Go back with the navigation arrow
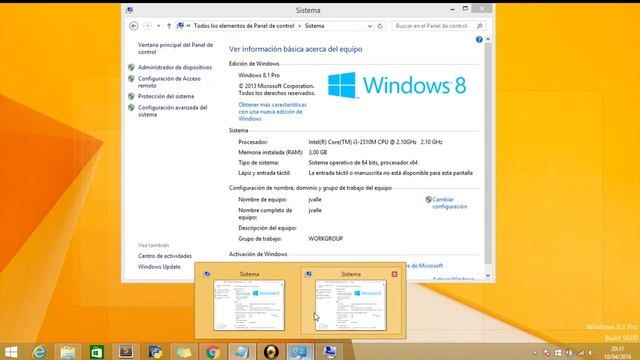This screenshot has height=360, width=640. coord(133,26)
